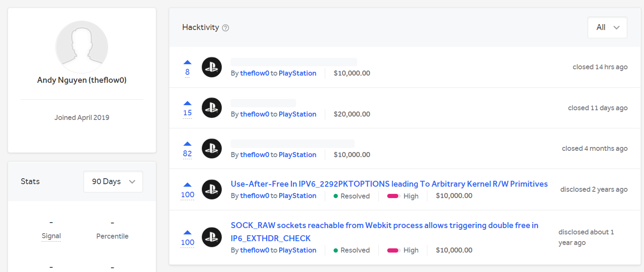644x272 pixels.
Task: Click the High severity indicator on Use-After-Free report
Action: [x=402, y=196]
